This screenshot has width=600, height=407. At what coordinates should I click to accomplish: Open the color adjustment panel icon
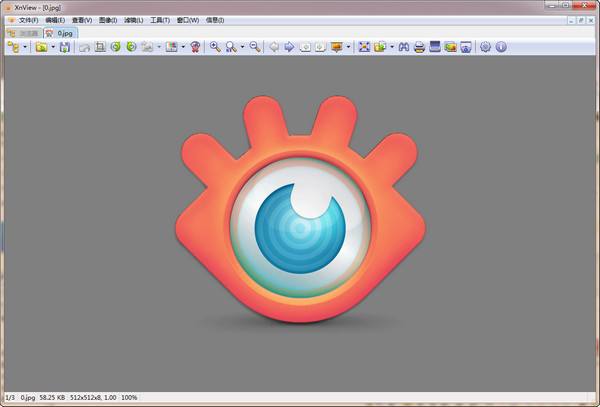[171, 47]
